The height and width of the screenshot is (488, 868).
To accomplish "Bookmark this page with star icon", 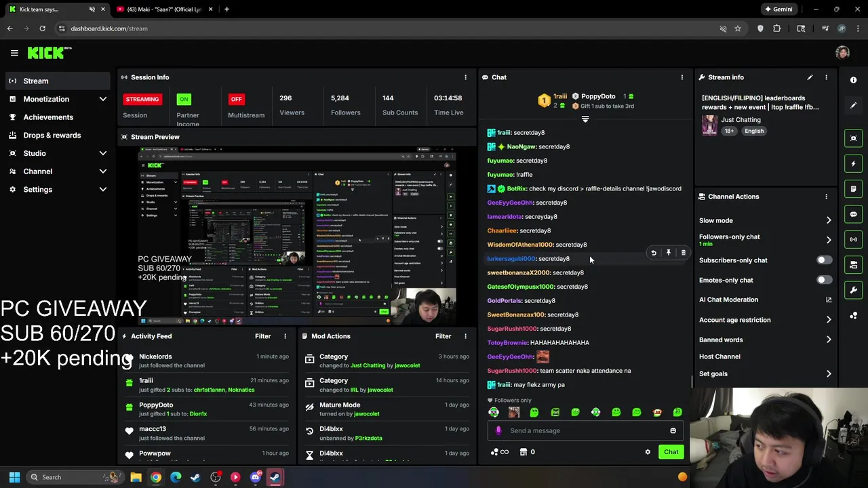I will pyautogui.click(x=738, y=28).
